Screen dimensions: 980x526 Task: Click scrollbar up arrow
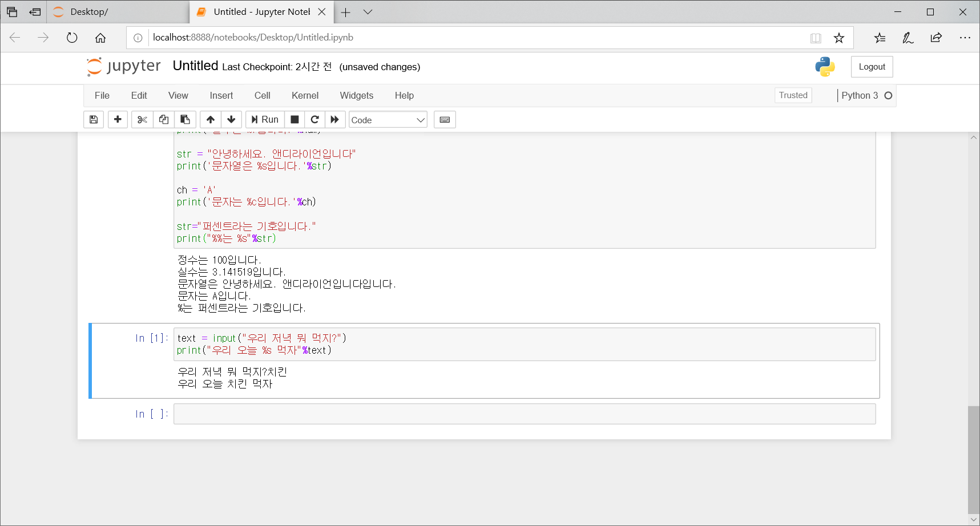[x=974, y=137]
